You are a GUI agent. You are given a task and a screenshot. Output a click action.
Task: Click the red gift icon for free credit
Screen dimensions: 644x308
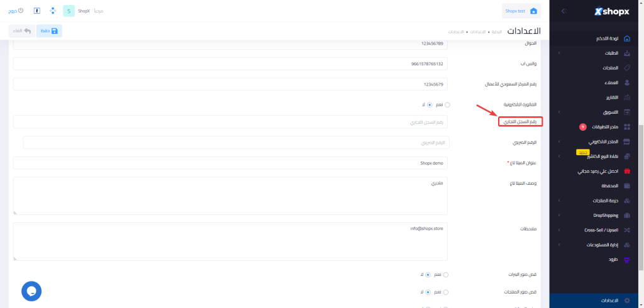(626, 171)
